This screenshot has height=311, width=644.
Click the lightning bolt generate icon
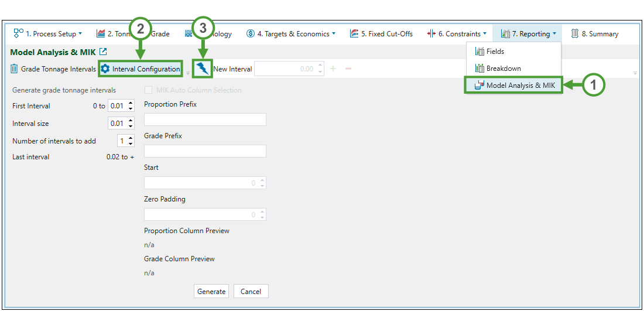tap(203, 69)
